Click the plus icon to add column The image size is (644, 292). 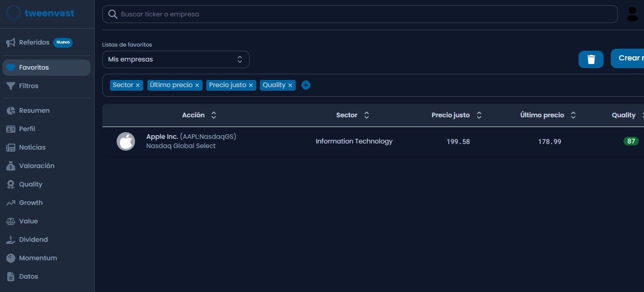[305, 85]
